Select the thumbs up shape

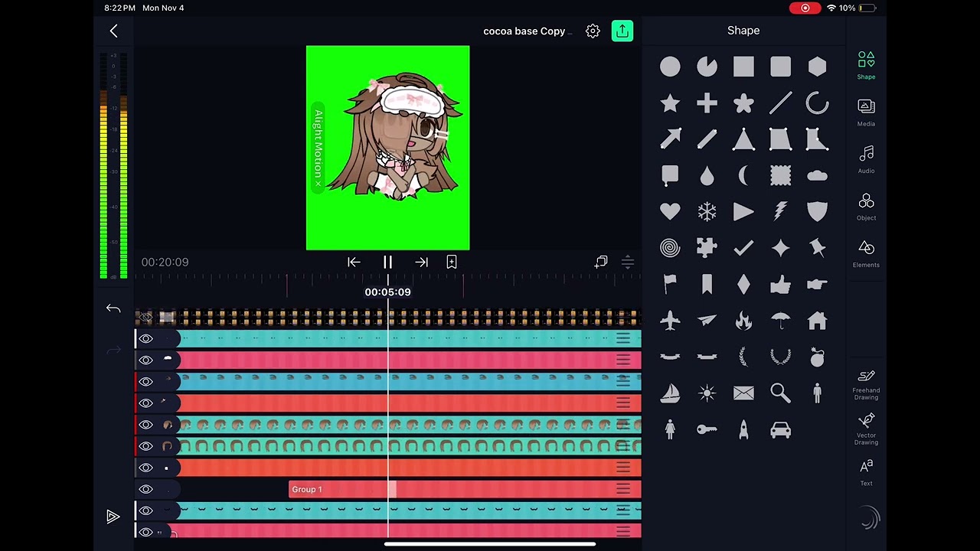(780, 285)
